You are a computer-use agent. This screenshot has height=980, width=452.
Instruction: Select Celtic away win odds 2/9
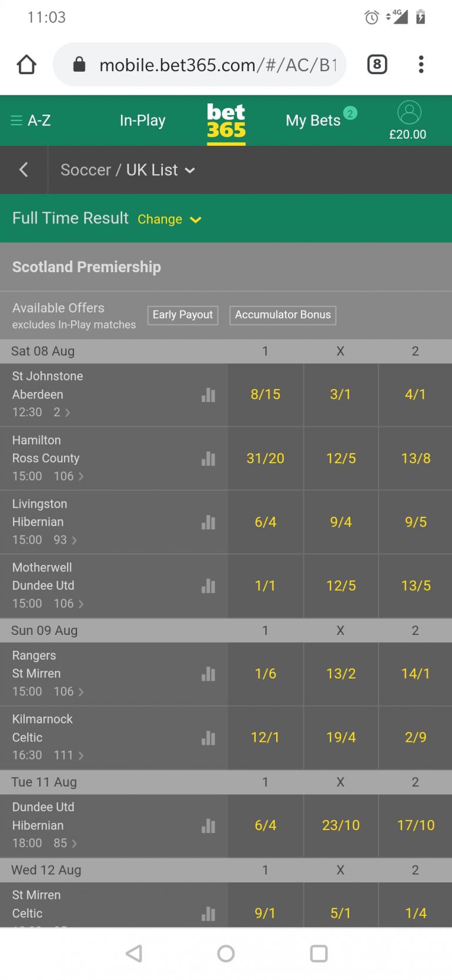pos(416,737)
